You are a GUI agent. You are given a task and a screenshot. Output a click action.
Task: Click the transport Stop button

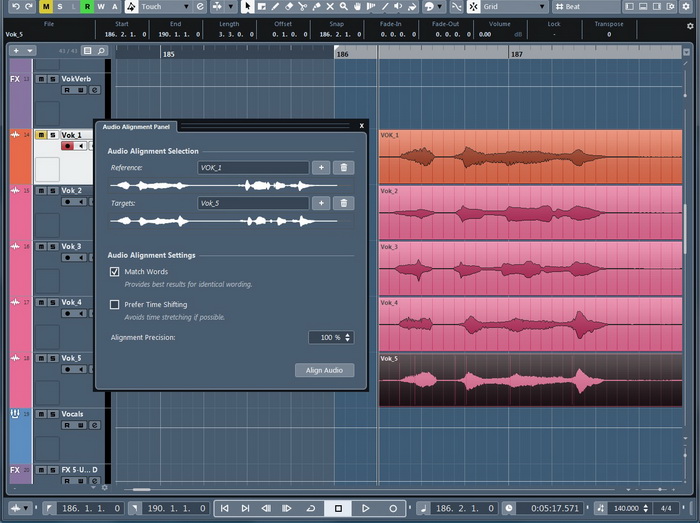pos(338,508)
